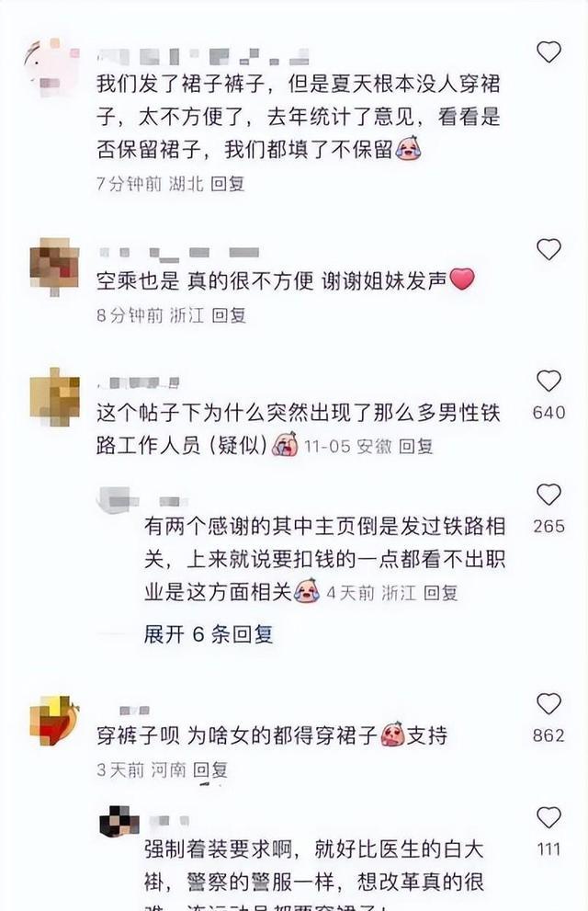Open the blurred username above 我们发了裙子裤子

pyautogui.click(x=203, y=56)
